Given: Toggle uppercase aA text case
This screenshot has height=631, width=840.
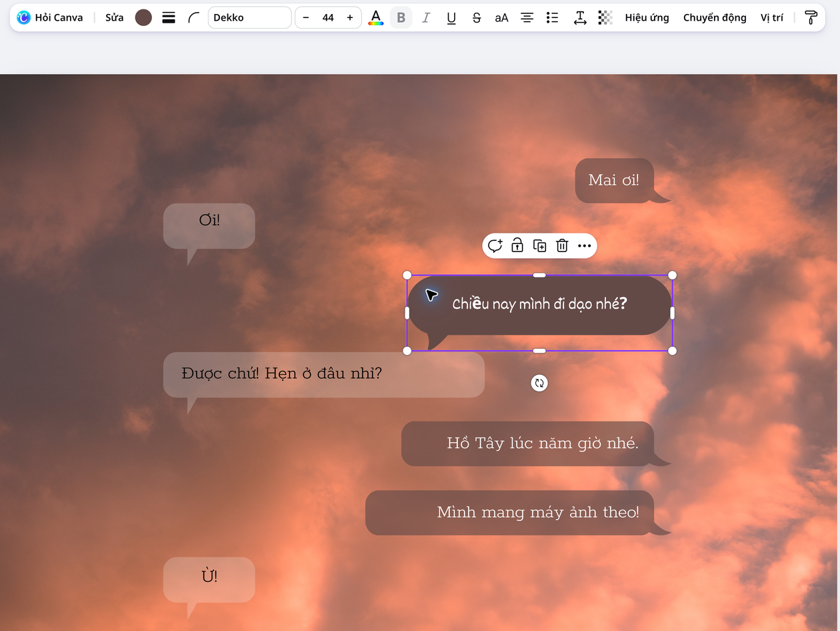Looking at the screenshot, I should 501,17.
